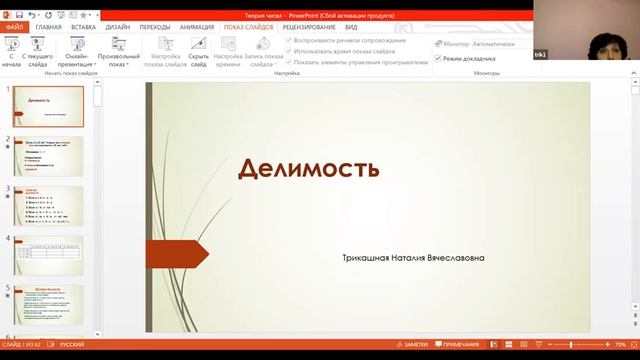The height and width of the screenshot is (360, 640).
Task: Toggle Воспроизвести речевое сопровождение checkbox
Action: pos(289,40)
